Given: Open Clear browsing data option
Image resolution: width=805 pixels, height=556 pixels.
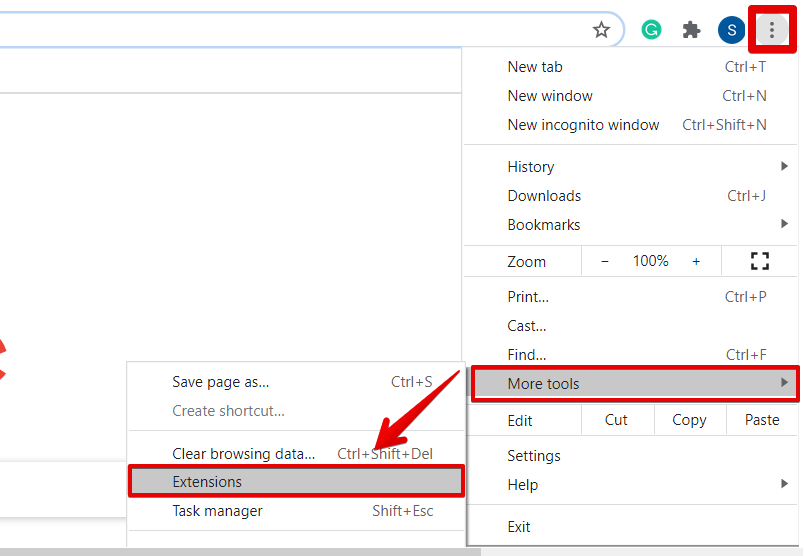Looking at the screenshot, I should click(243, 454).
